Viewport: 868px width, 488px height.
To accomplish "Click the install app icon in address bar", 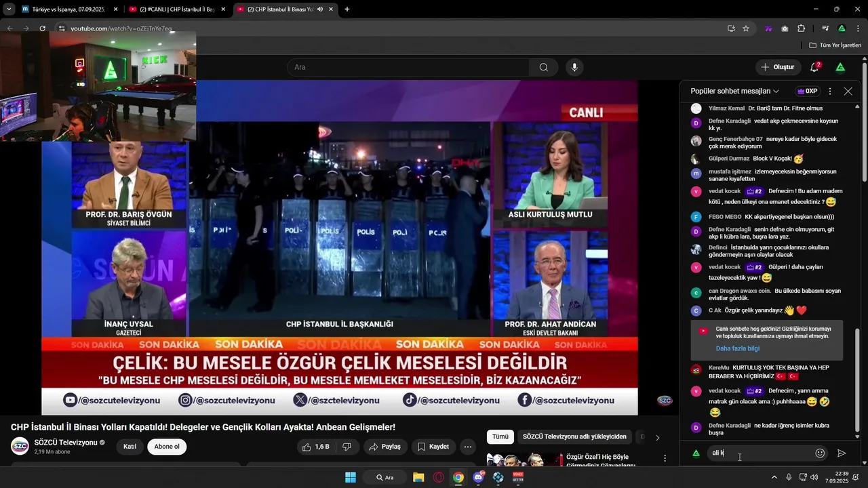I will pos(731,28).
